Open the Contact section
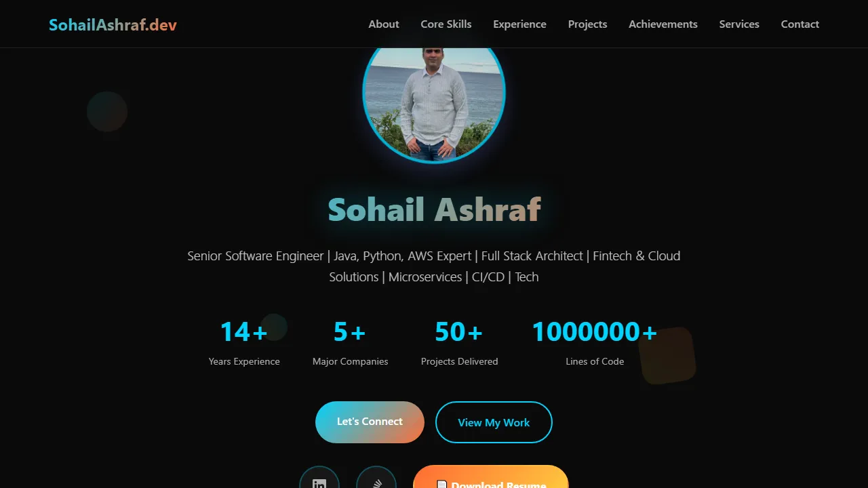 coord(800,24)
